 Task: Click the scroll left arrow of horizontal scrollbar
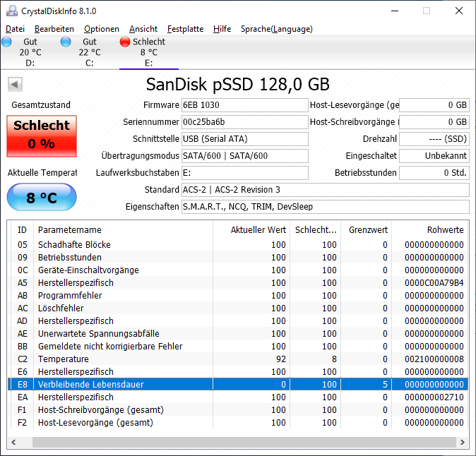(x=13, y=442)
